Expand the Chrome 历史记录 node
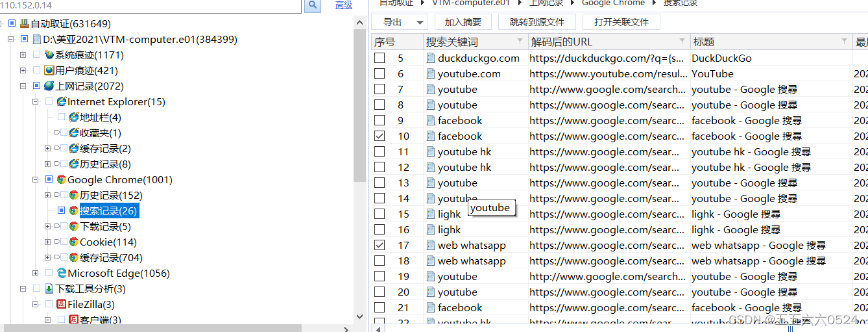Image resolution: width=868 pixels, height=332 pixels. [47, 196]
